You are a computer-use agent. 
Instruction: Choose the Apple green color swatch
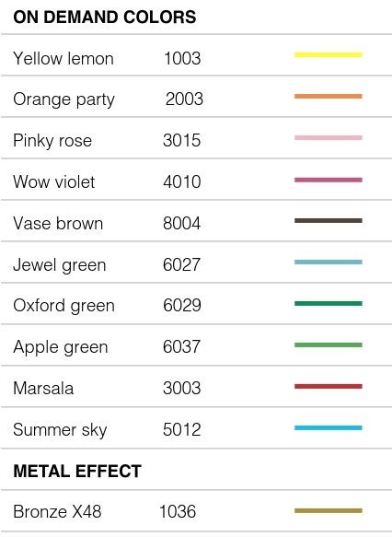[328, 344]
